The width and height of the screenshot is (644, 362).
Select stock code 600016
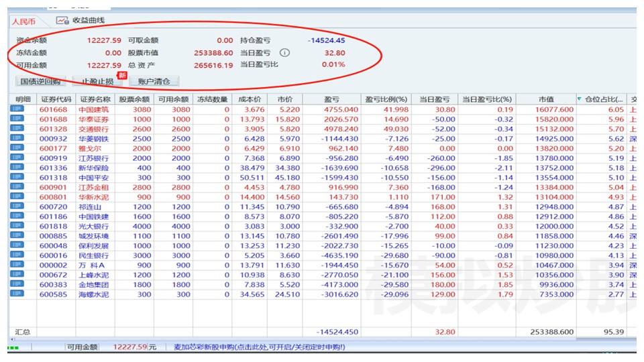pos(53,255)
